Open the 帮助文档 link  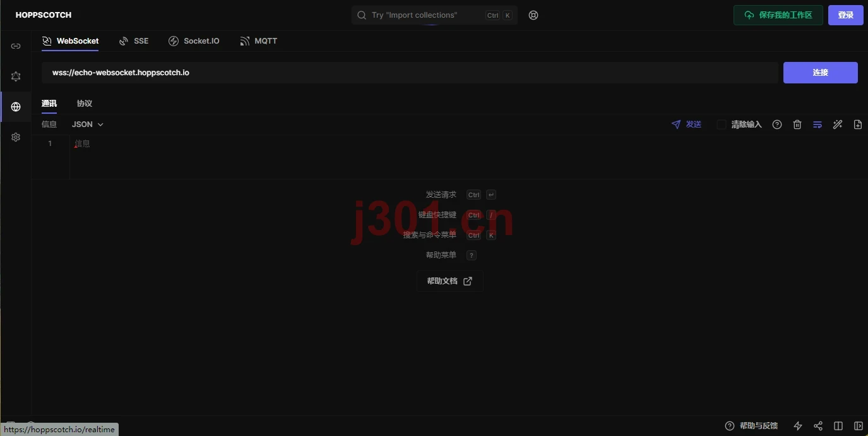tap(449, 281)
